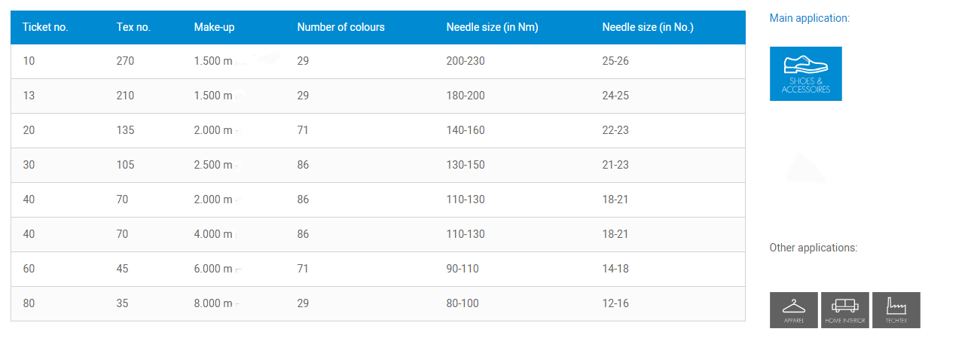Viewport: 980px width, 338px height.
Task: Select the 4.000 m make-up cell
Action: tap(213, 234)
